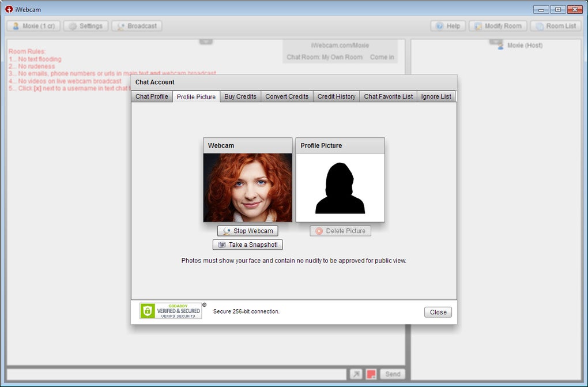This screenshot has width=588, height=387.
Task: Click the Send button in chat
Action: click(x=393, y=374)
